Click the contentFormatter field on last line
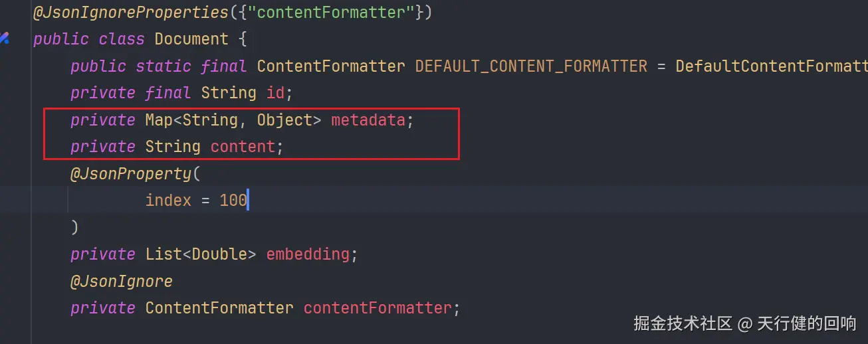 [x=378, y=308]
